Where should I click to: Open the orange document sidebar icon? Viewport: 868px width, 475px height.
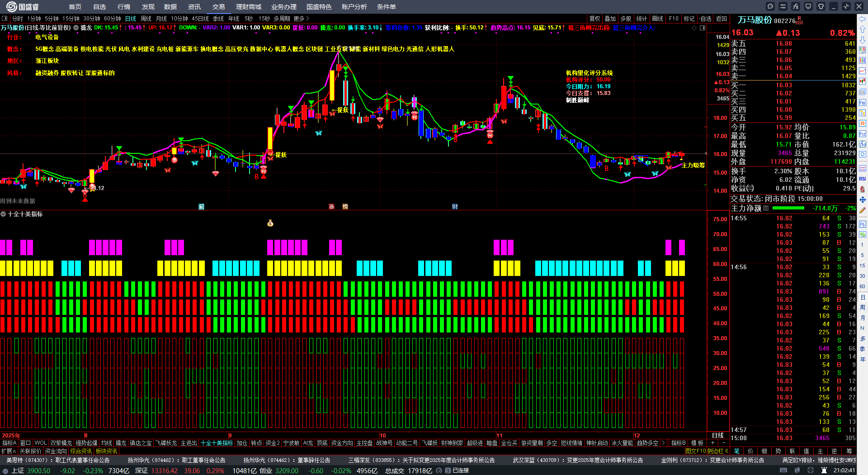(863, 123)
